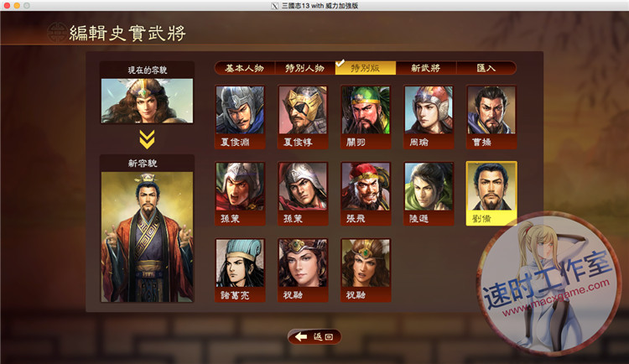Select the 夏侯淵 portrait

pyautogui.click(x=240, y=117)
